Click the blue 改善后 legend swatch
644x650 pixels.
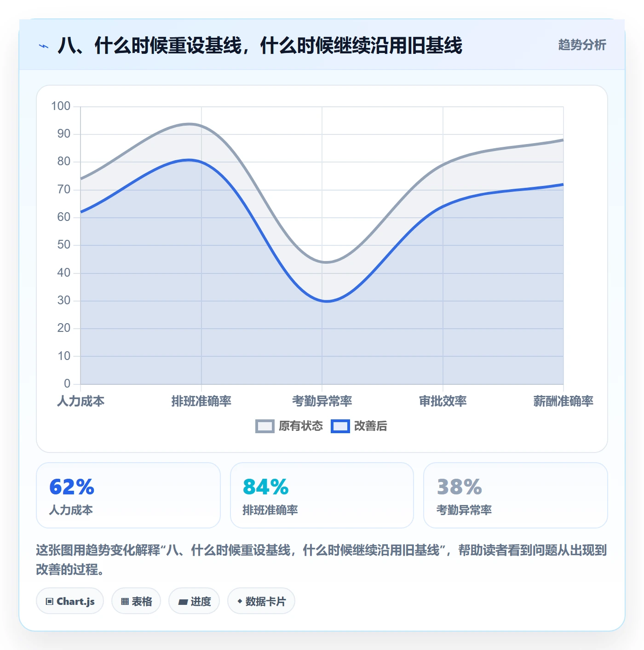pos(340,426)
